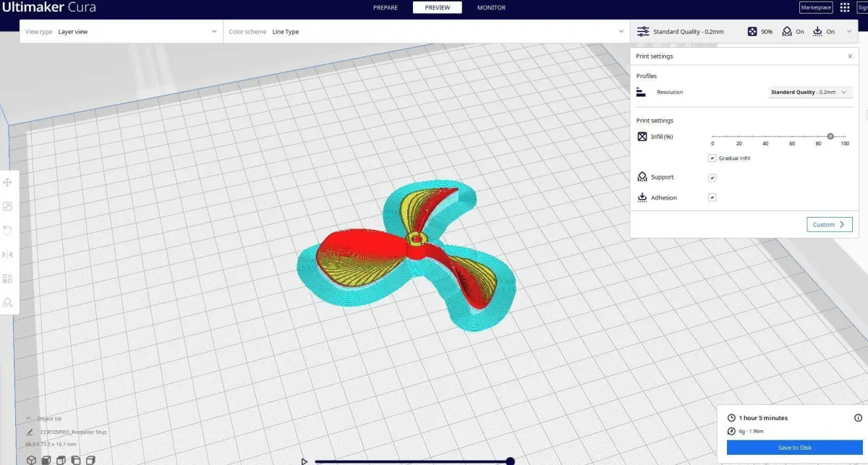
Task: Click the Save to Disk button
Action: (x=794, y=448)
